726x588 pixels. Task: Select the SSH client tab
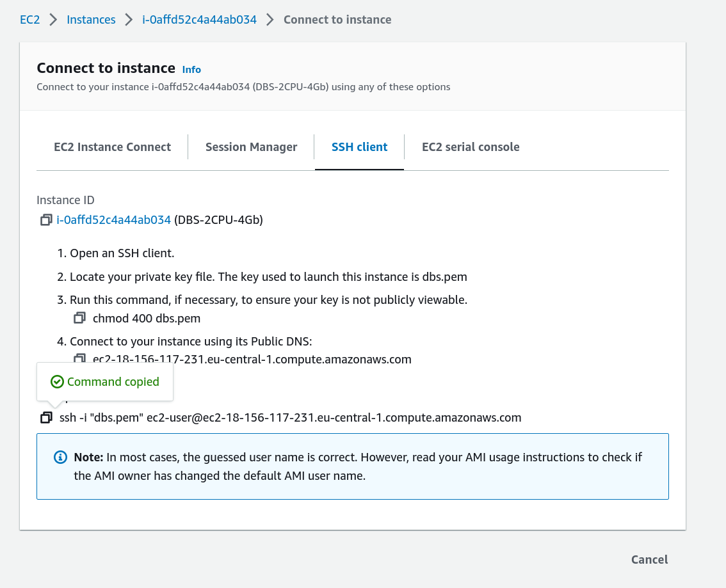(359, 147)
